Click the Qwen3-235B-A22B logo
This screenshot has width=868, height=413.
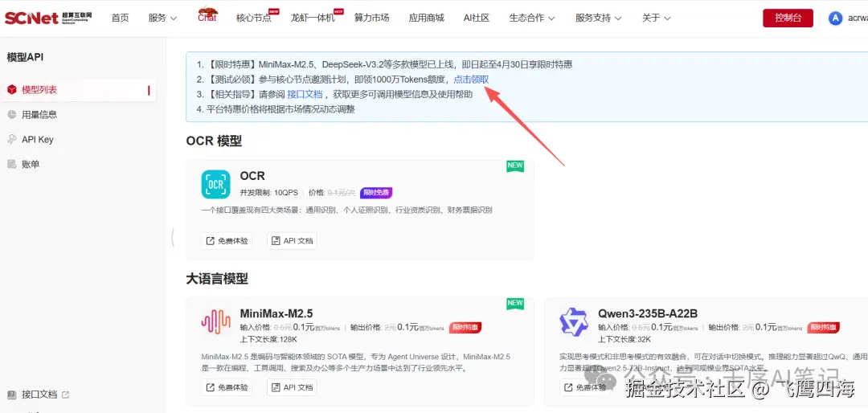tap(574, 321)
